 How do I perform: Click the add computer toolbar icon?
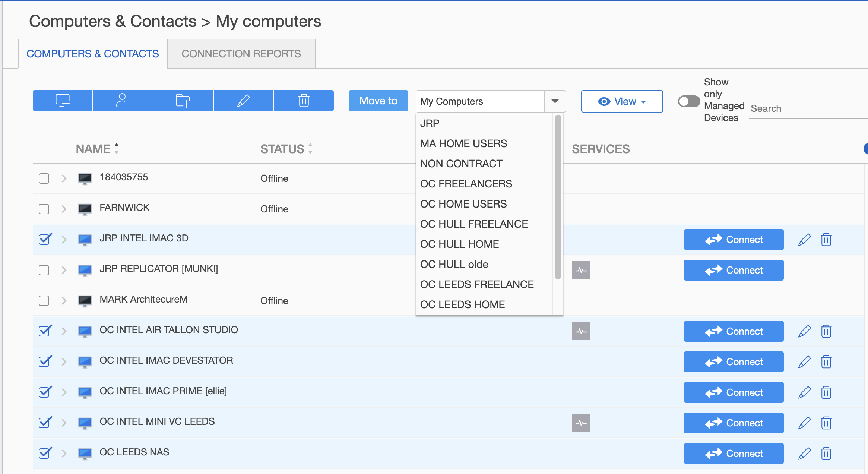click(63, 101)
